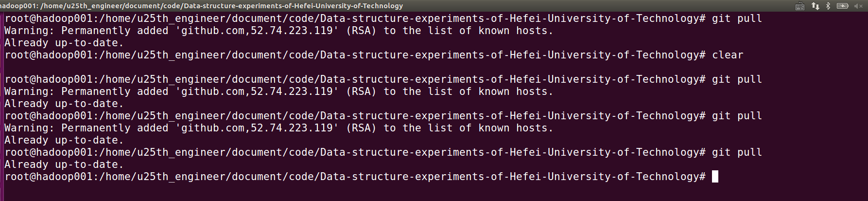Open the battery power indicator
Viewport: 868px width, 201px height.
point(842,6)
